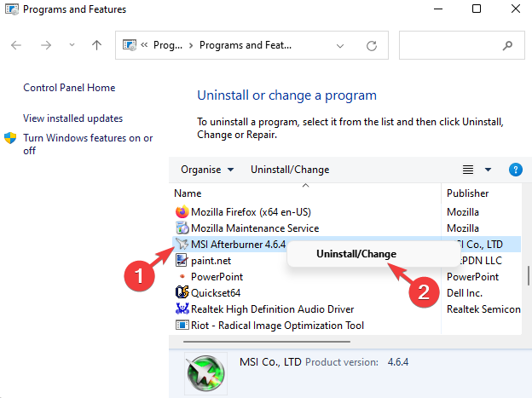Image resolution: width=532 pixels, height=398 pixels.
Task: Open the Organise dropdown menu
Action: [207, 170]
